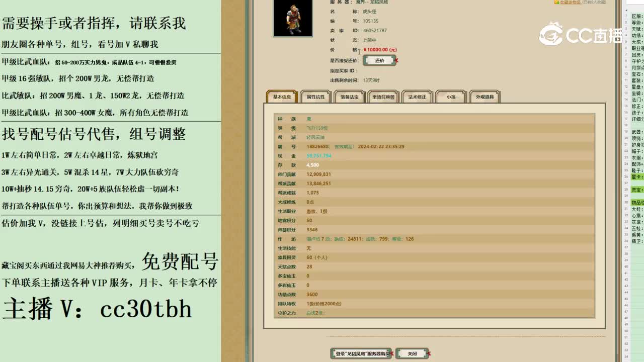644x362 pixels.
Task: Click the item number 105135
Action: 371,21
